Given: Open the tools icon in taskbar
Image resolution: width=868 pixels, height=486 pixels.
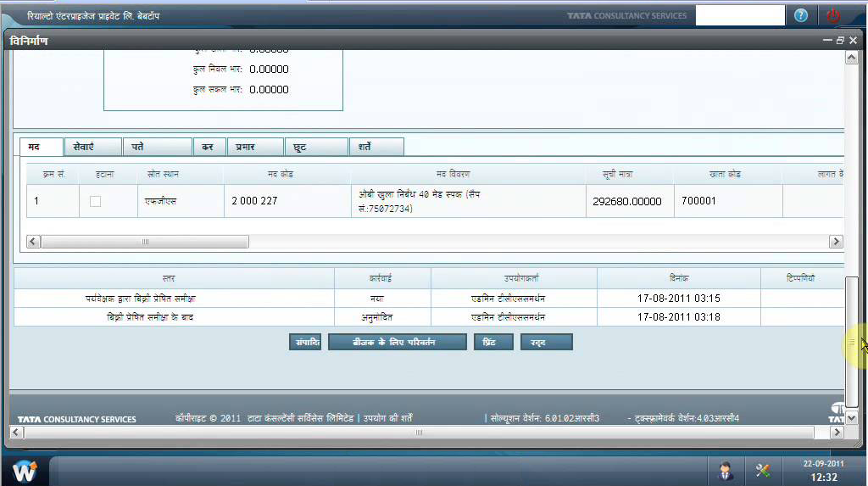Looking at the screenshot, I should coord(763,471).
